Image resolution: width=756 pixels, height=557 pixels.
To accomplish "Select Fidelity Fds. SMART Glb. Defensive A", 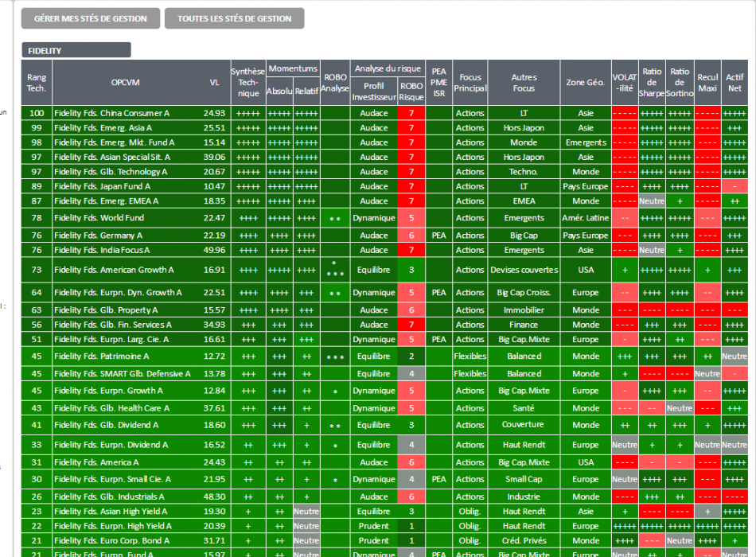I will (x=123, y=374).
